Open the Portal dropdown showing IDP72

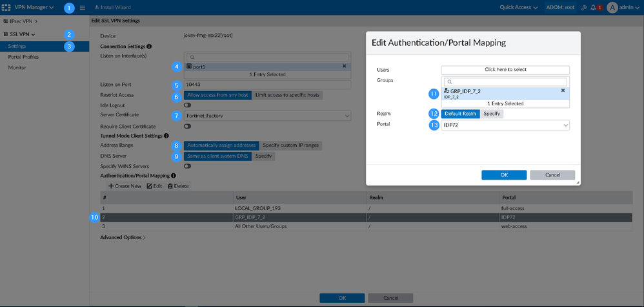point(505,125)
